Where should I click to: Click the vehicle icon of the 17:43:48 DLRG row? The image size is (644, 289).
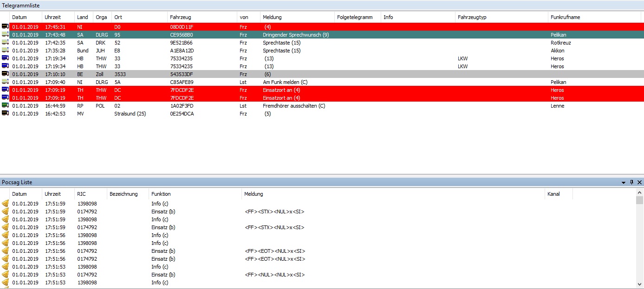[x=5, y=35]
